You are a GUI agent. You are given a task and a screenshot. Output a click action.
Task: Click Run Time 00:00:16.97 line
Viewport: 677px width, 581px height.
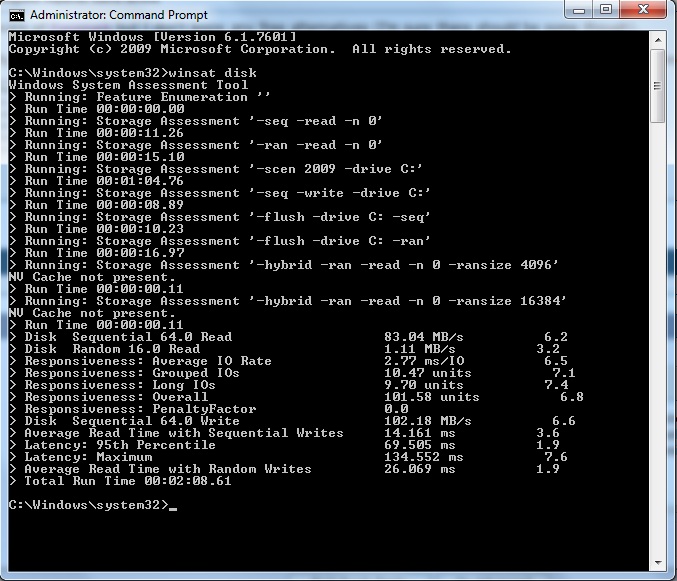pos(96,253)
